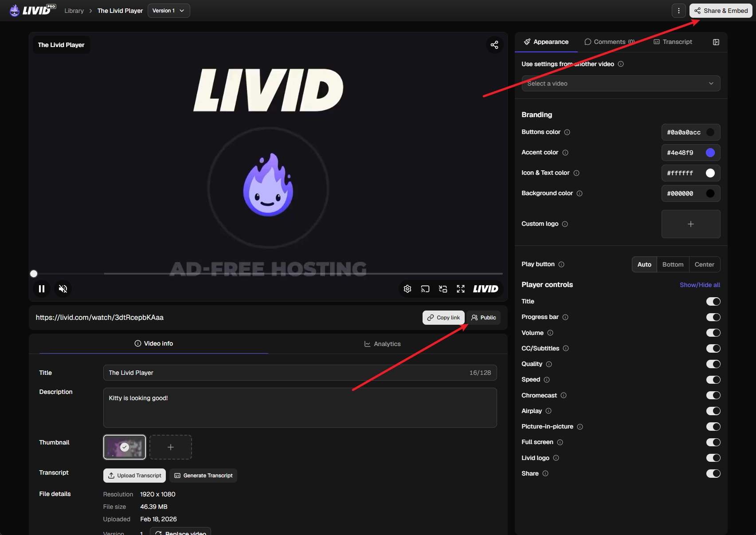756x535 pixels.
Task: Click info icon next to Buttons color
Action: pyautogui.click(x=567, y=132)
